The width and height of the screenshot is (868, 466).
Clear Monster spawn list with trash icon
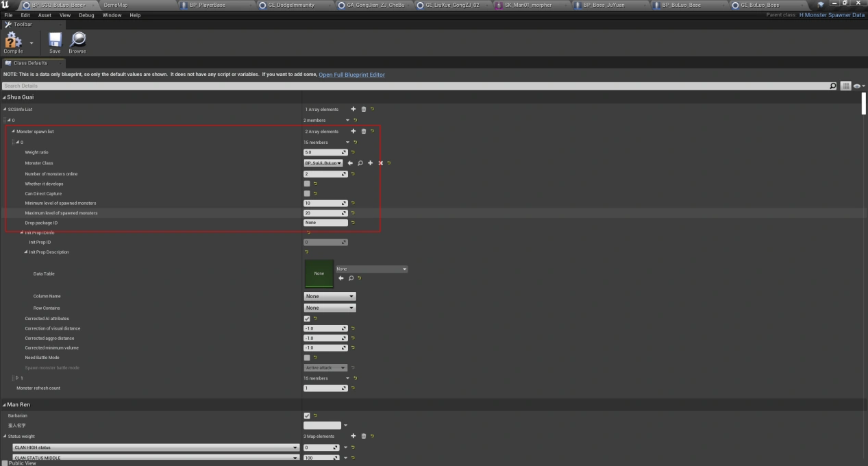click(364, 131)
